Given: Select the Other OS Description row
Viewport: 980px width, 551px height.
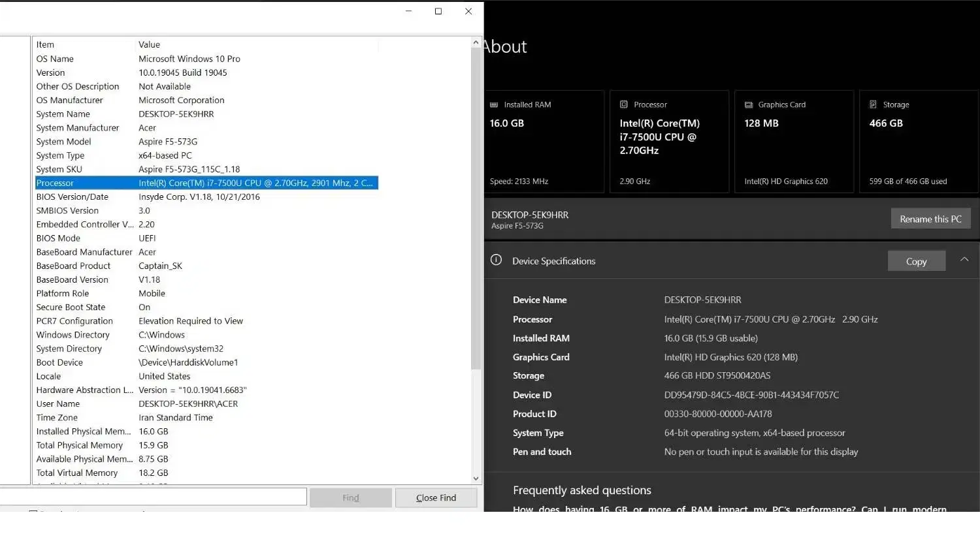Looking at the screenshot, I should click(206, 86).
